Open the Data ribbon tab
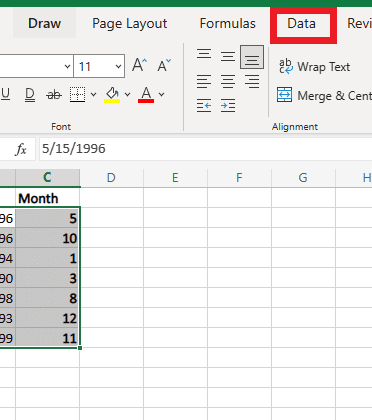The width and height of the screenshot is (372, 420). (302, 24)
